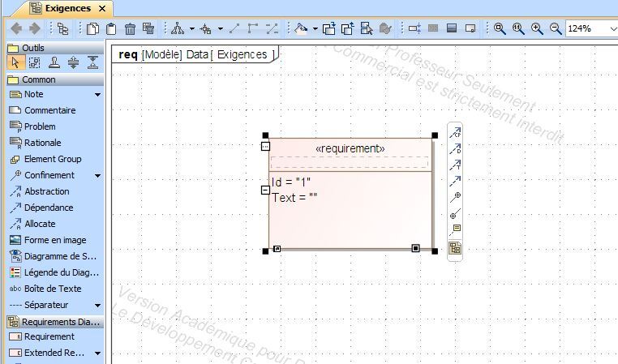
Task: Select the Problem note tool
Action: [40, 126]
